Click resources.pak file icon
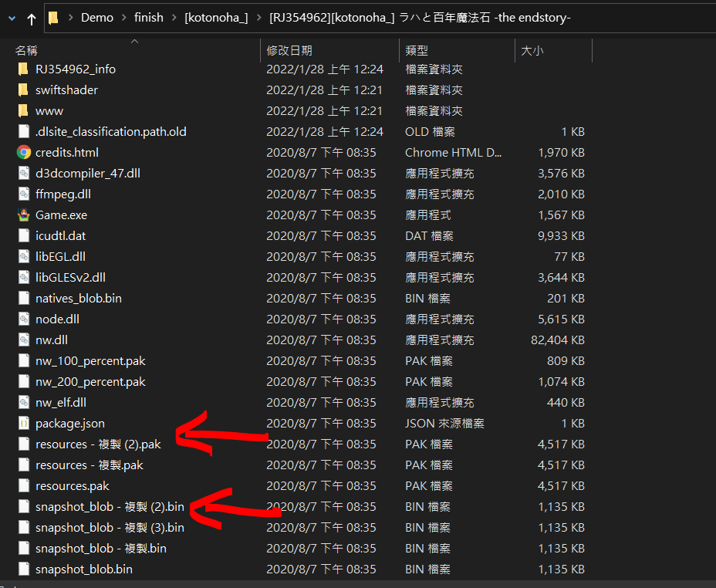This screenshot has height=588, width=716. [x=24, y=485]
